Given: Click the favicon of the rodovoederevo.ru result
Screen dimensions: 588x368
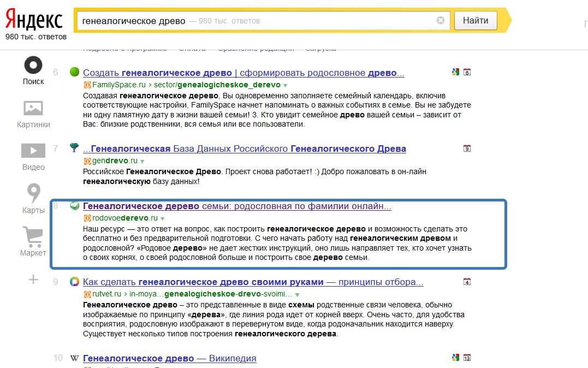Looking at the screenshot, I should click(75, 205).
